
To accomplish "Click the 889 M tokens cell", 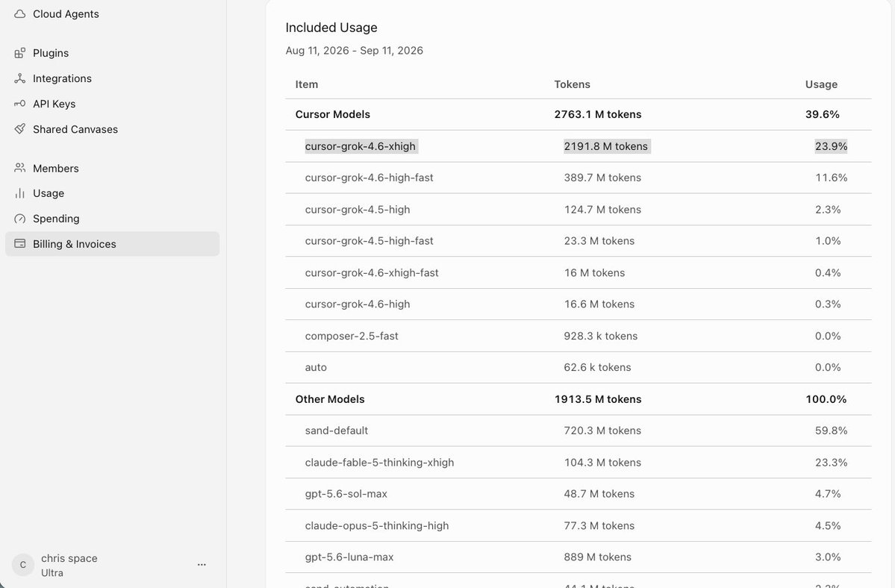I will 598,557.
